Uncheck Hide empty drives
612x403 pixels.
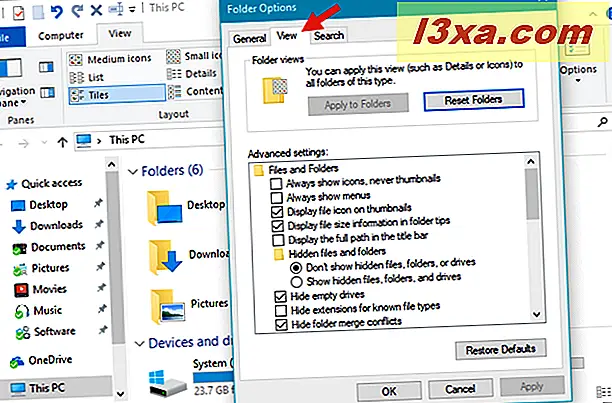[280, 297]
